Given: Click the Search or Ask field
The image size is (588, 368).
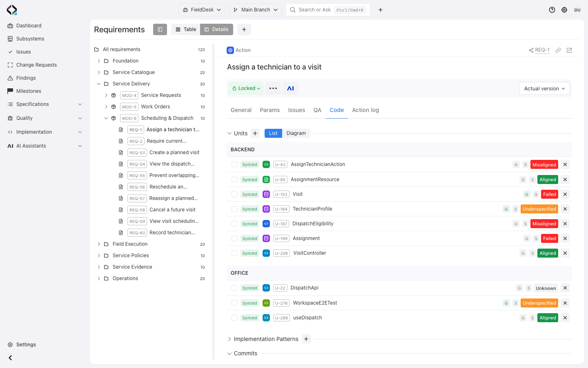Looking at the screenshot, I should [x=328, y=10].
